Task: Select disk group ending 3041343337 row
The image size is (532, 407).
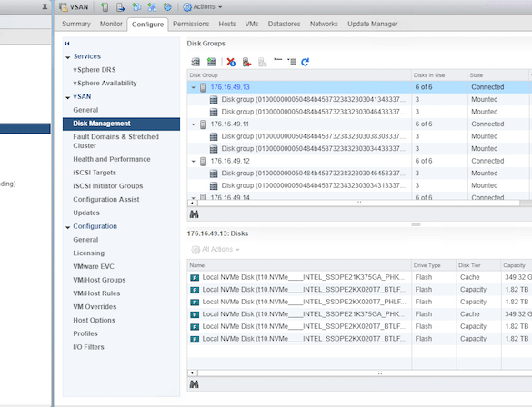Action: 358,99
